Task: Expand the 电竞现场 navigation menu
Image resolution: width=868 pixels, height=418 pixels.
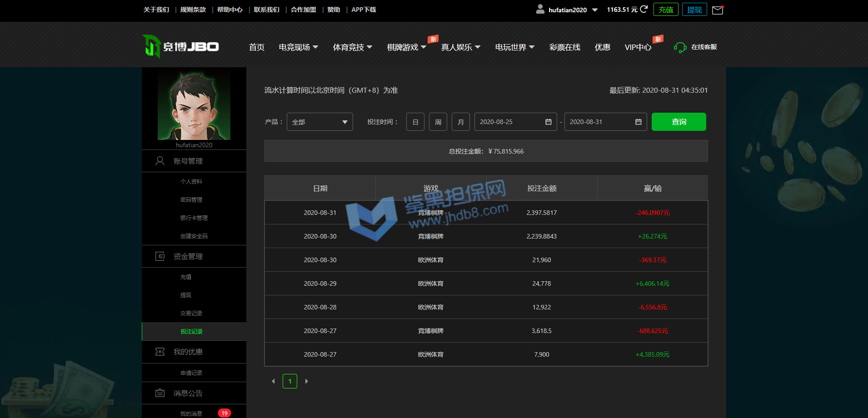Action: click(x=299, y=47)
